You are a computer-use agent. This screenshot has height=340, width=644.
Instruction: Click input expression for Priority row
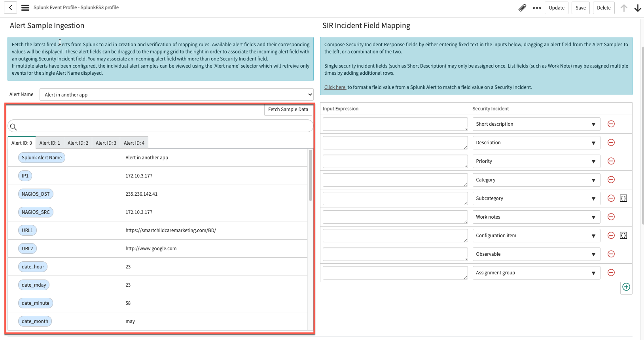[395, 161]
